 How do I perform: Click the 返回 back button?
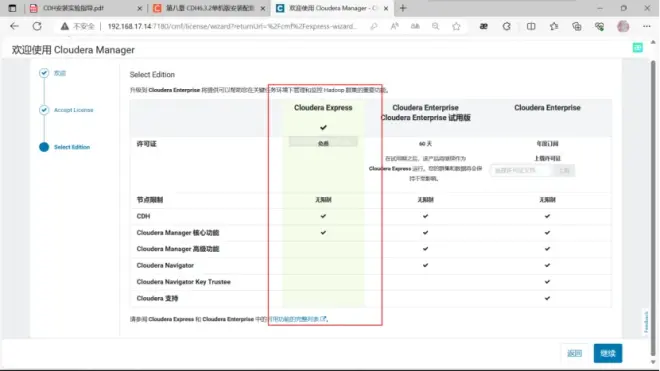click(x=574, y=353)
